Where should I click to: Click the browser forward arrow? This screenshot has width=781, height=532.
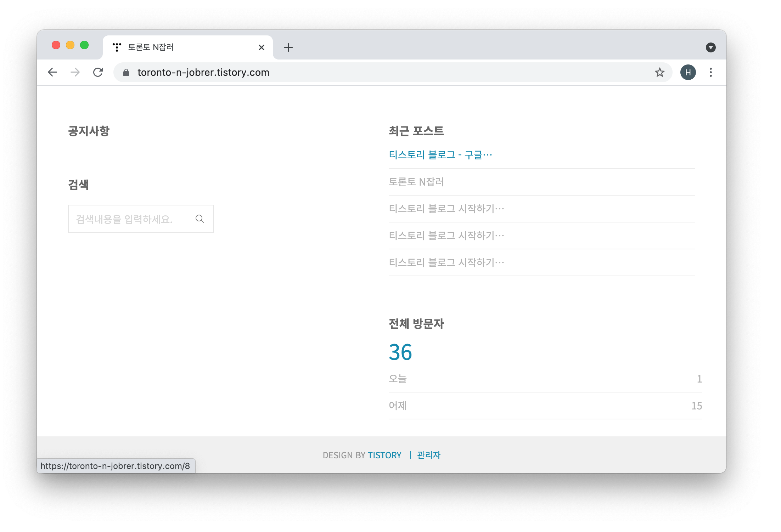point(75,73)
